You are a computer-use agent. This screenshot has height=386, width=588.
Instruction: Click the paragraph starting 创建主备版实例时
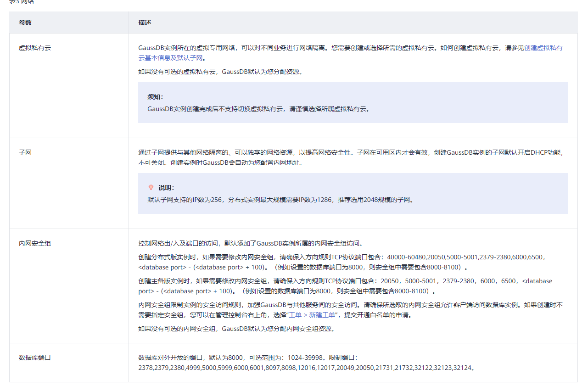coord(345,285)
